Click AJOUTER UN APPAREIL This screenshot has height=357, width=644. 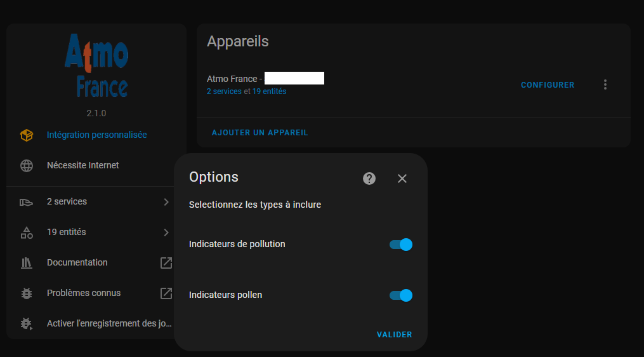(x=260, y=133)
